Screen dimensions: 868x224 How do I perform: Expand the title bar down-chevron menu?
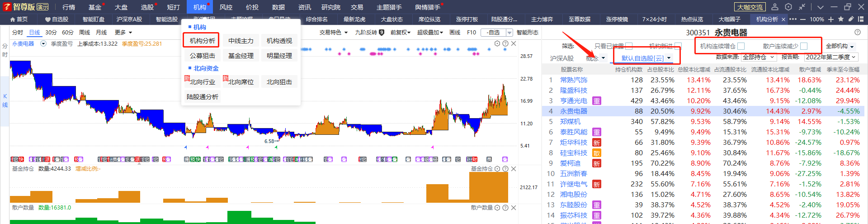click(821, 7)
